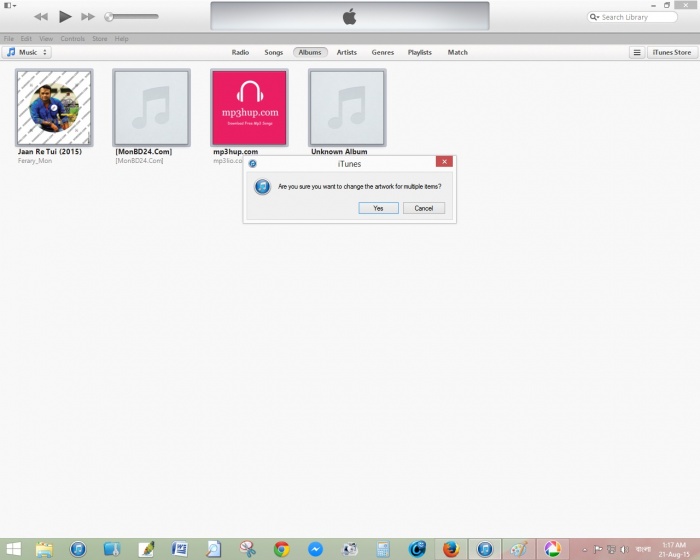Switch to the Songs tab

[x=274, y=52]
